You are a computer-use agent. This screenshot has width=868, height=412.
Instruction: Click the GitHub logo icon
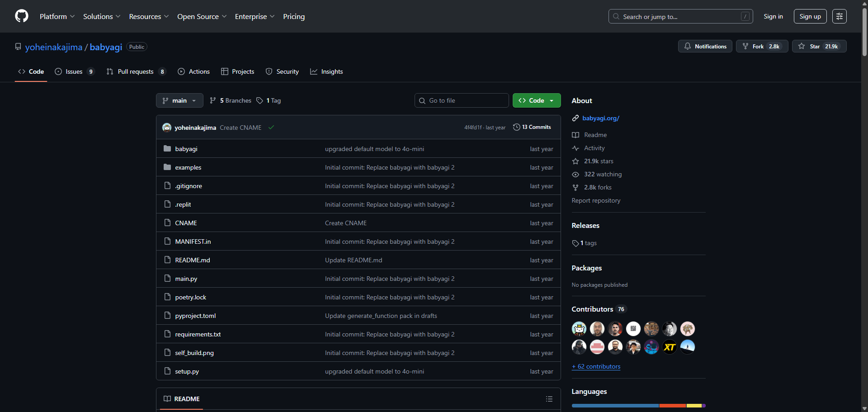point(22,16)
